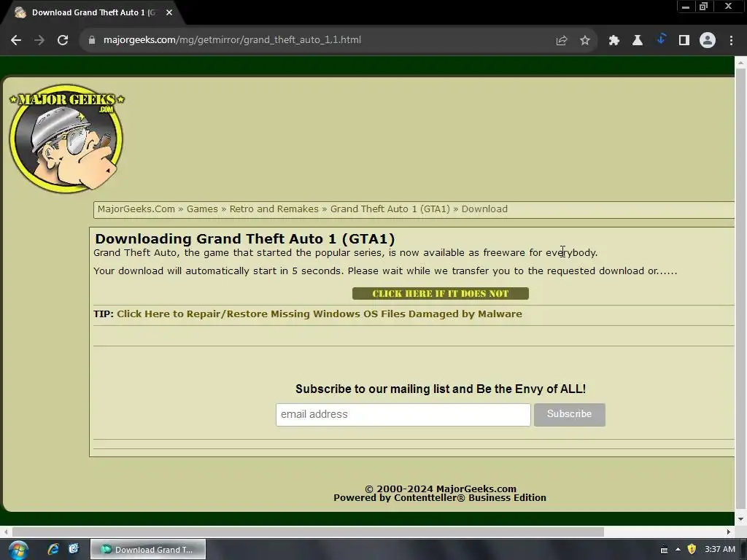Click the blue download extension icon
Screen dimensions: 747x560
pos(661,40)
